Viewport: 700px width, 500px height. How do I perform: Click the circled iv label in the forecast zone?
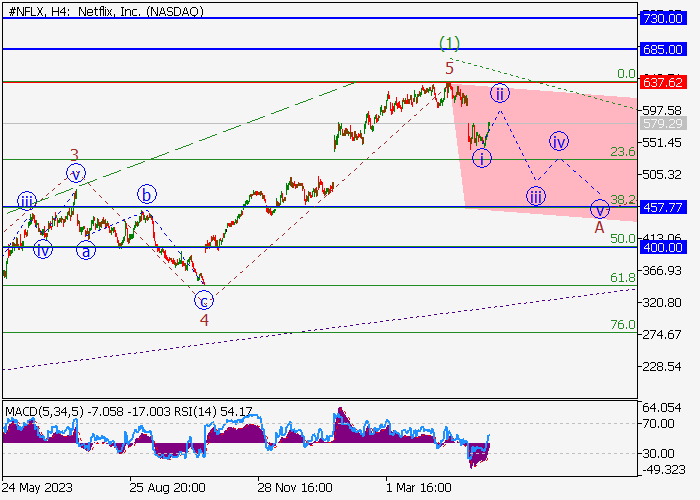coord(558,142)
